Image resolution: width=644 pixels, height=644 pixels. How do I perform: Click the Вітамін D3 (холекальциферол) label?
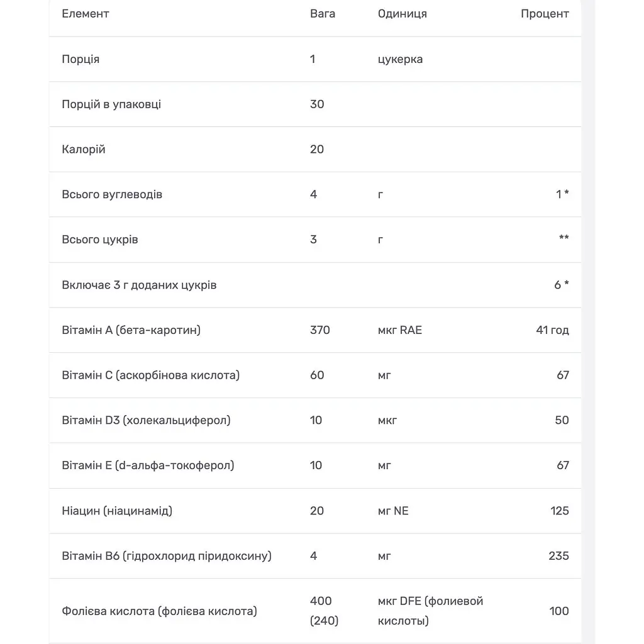pos(146,420)
